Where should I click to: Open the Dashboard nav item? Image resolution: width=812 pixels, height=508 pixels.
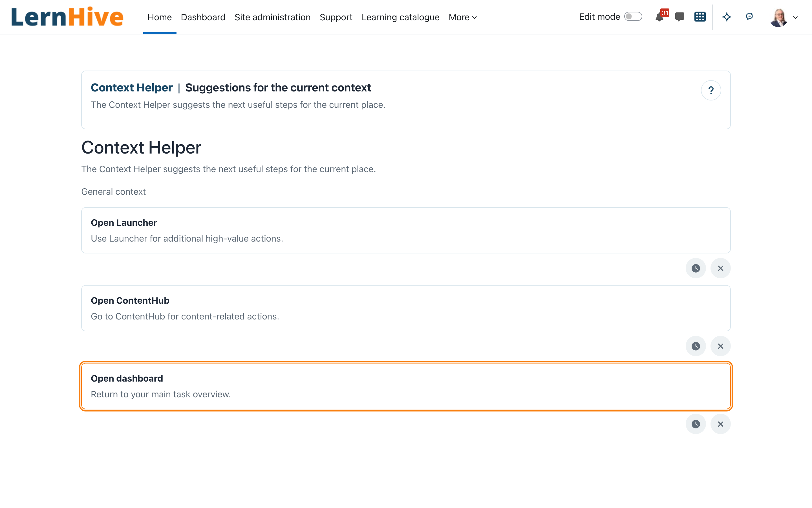(203, 17)
